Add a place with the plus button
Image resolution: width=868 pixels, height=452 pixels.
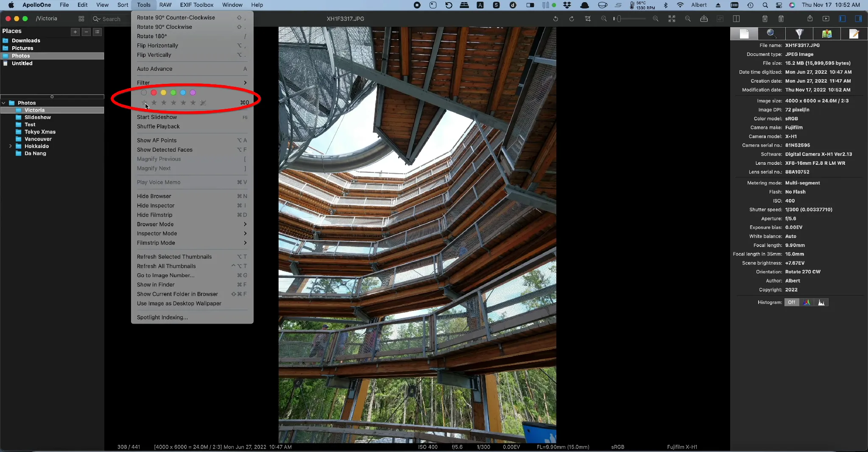coord(75,32)
